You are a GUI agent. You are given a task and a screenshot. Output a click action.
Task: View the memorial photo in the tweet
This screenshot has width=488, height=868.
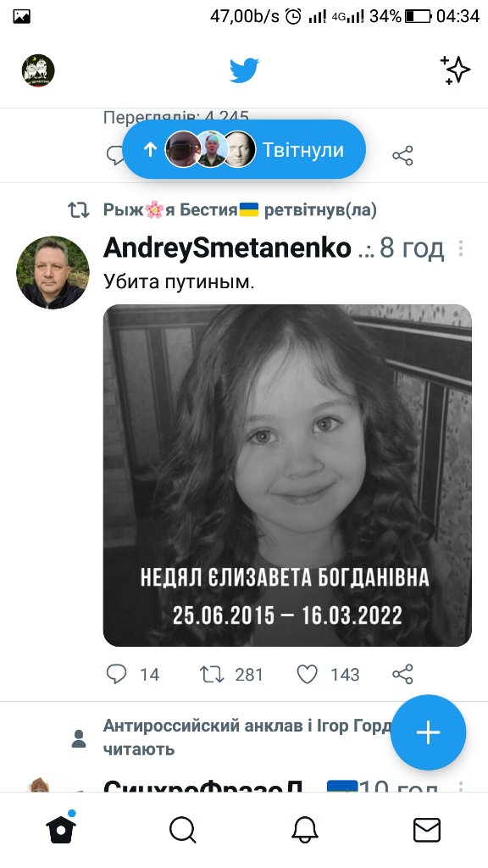(287, 475)
